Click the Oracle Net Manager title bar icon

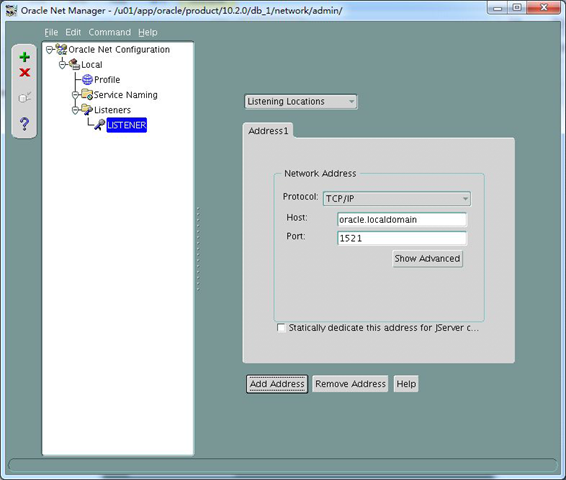(x=11, y=10)
